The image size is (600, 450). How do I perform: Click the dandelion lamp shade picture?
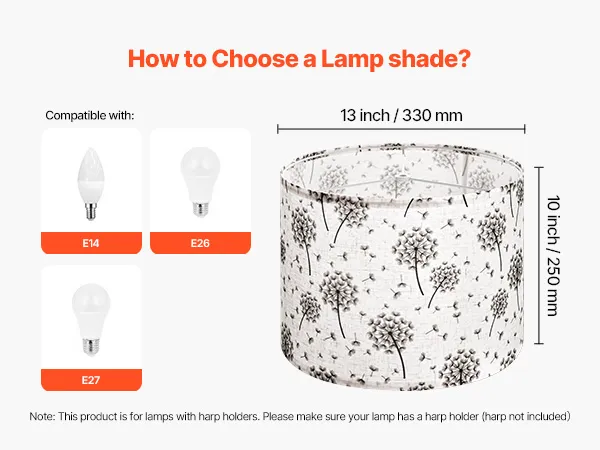click(x=401, y=267)
